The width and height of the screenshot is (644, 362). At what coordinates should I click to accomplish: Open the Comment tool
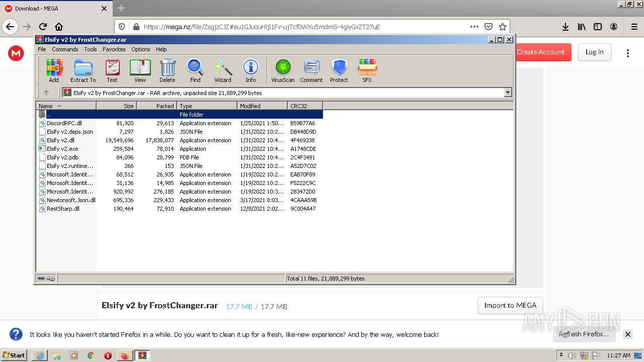tap(311, 70)
